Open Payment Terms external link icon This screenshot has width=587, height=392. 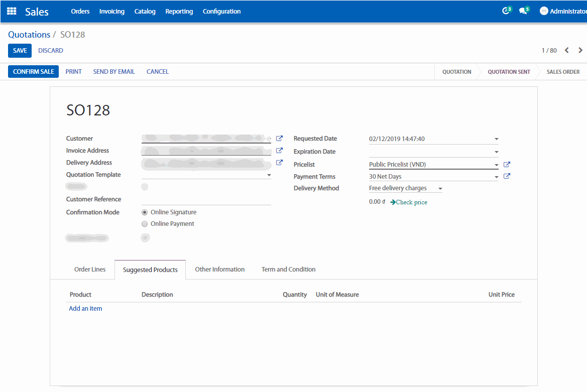pos(507,176)
